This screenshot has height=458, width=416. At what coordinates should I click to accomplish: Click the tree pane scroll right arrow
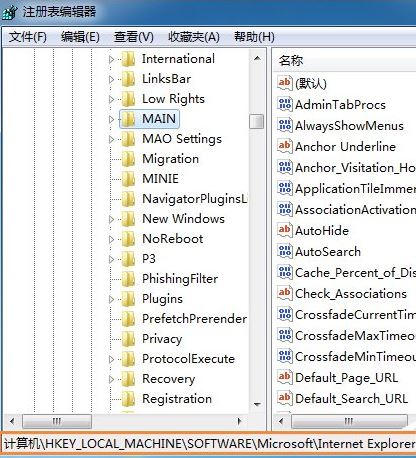239,421
